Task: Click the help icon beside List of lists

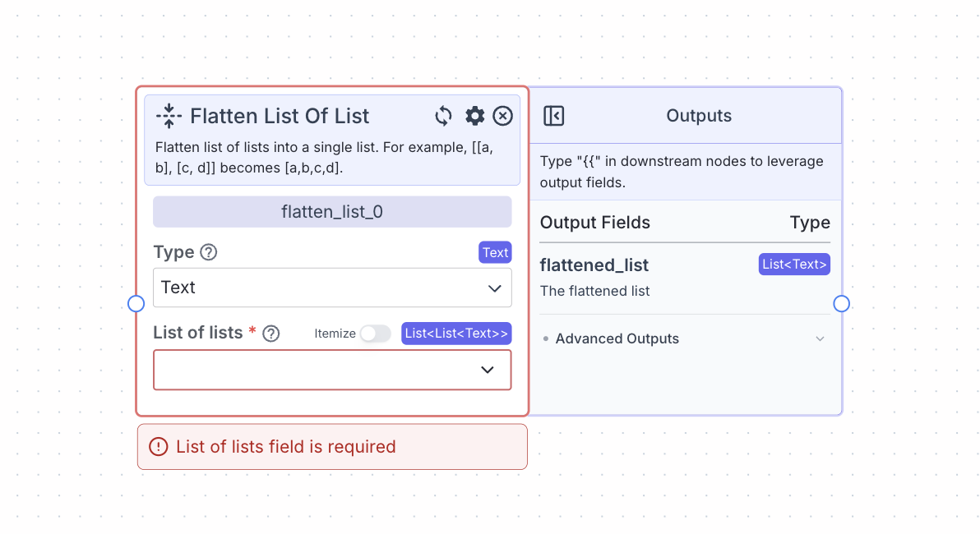Action: [x=271, y=334]
